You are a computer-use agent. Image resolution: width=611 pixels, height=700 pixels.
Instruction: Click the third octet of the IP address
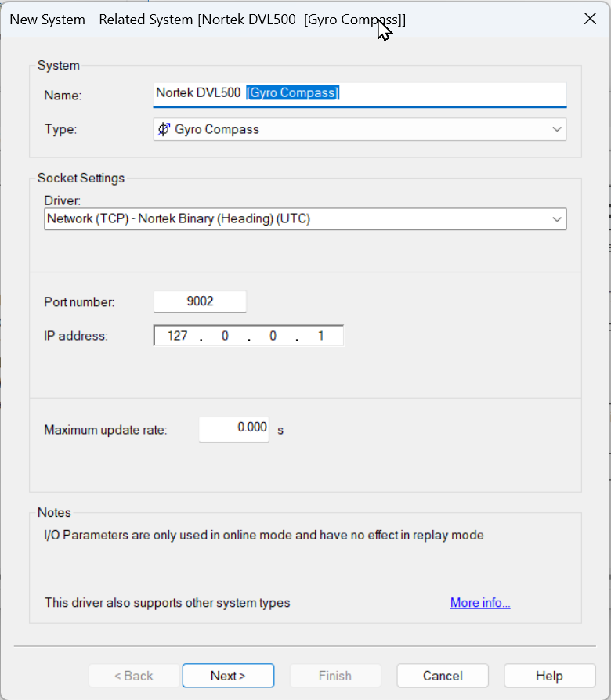(x=272, y=336)
